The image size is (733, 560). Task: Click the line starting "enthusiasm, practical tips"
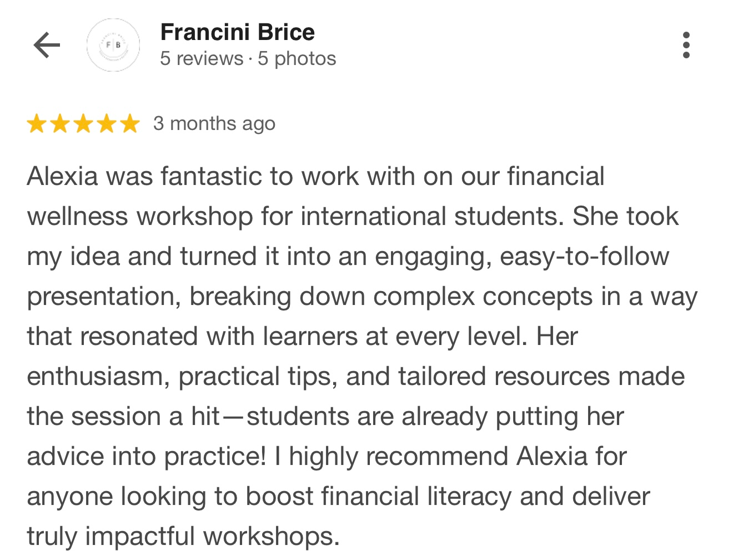(355, 377)
